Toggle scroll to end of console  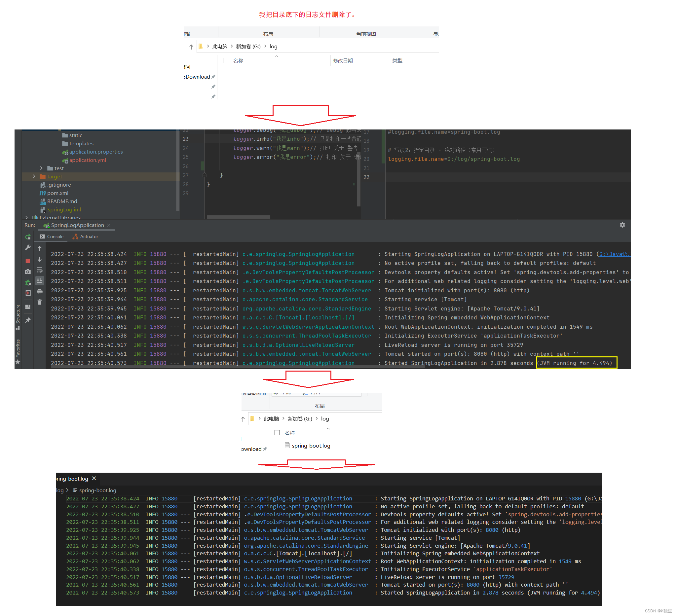[40, 281]
